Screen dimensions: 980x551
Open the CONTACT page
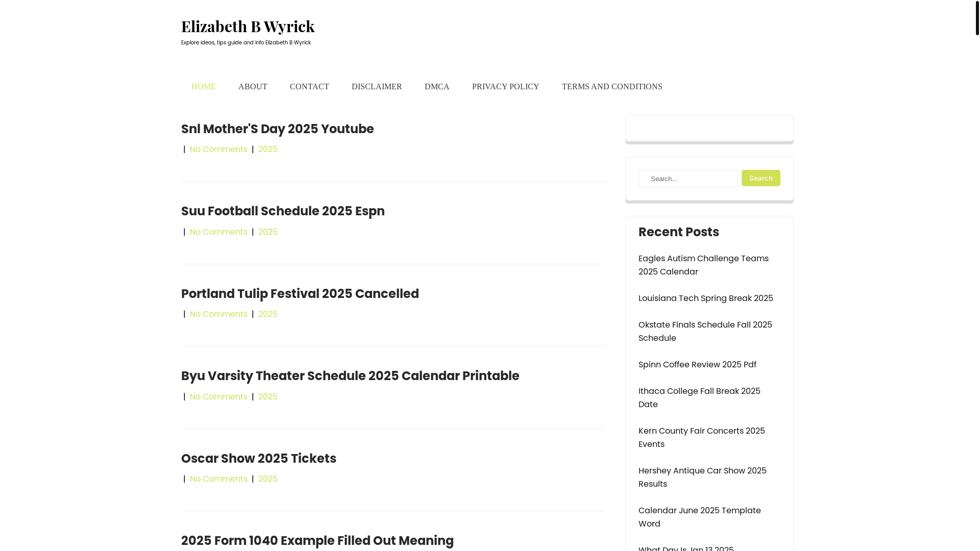tap(309, 87)
